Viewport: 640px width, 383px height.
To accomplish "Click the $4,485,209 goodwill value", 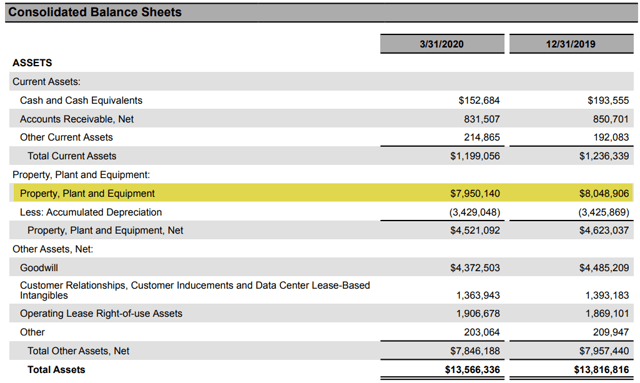I will 604,268.
